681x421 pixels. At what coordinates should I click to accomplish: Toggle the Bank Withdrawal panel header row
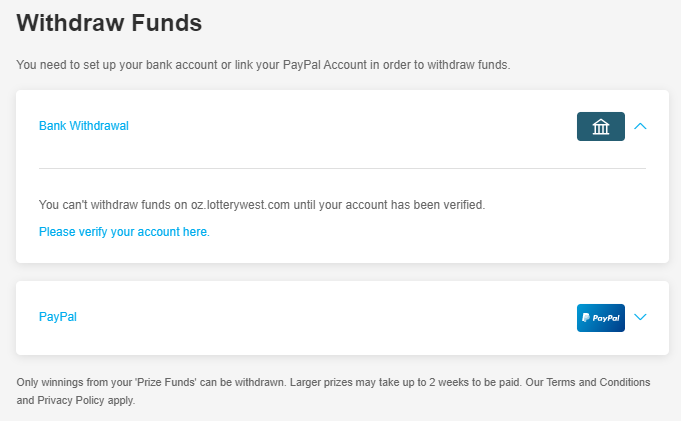click(342, 126)
